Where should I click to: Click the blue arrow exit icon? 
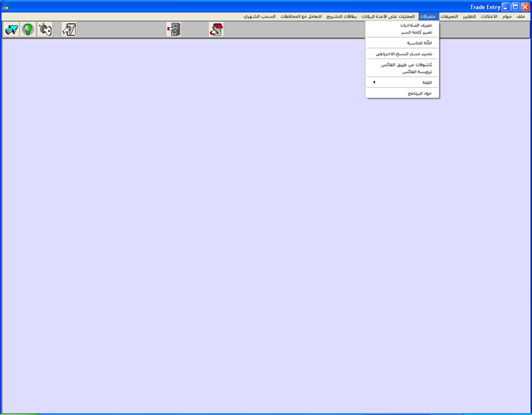click(11, 29)
